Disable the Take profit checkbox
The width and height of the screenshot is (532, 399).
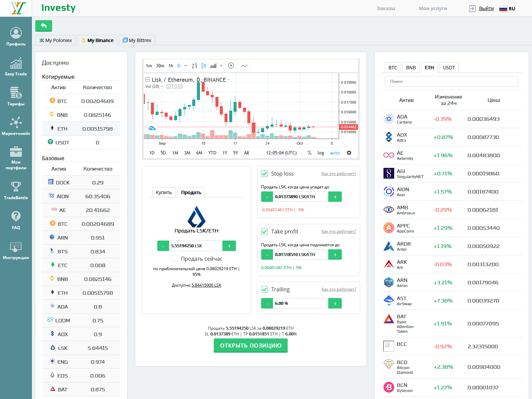[x=264, y=231]
